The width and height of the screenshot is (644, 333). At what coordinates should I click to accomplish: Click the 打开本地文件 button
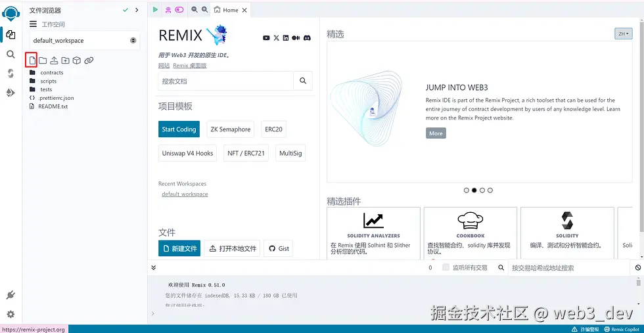pyautogui.click(x=233, y=248)
